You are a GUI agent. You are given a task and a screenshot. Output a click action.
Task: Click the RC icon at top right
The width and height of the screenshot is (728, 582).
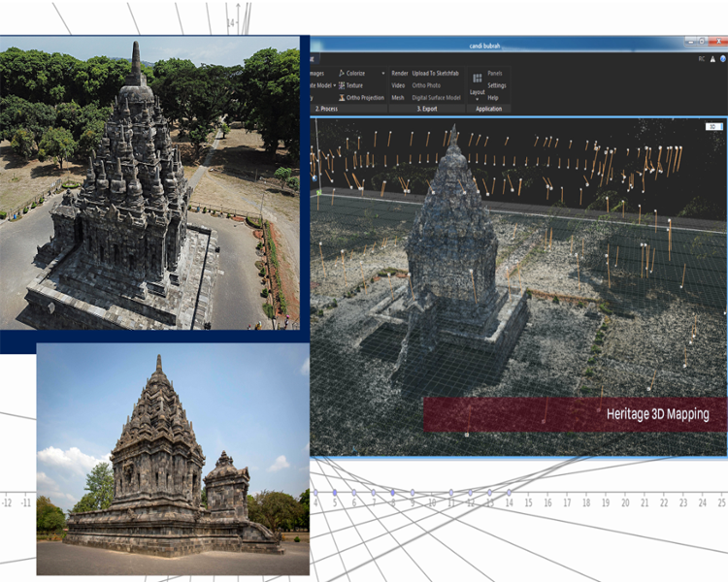click(702, 58)
